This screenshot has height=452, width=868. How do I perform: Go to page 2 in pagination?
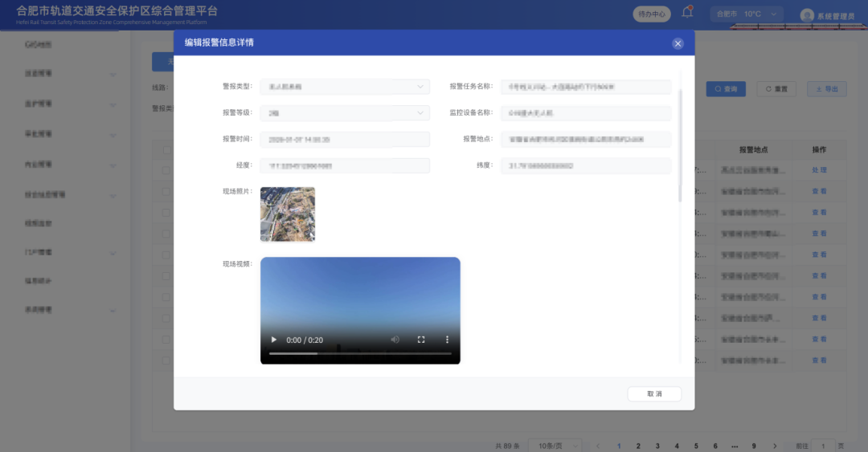638,446
